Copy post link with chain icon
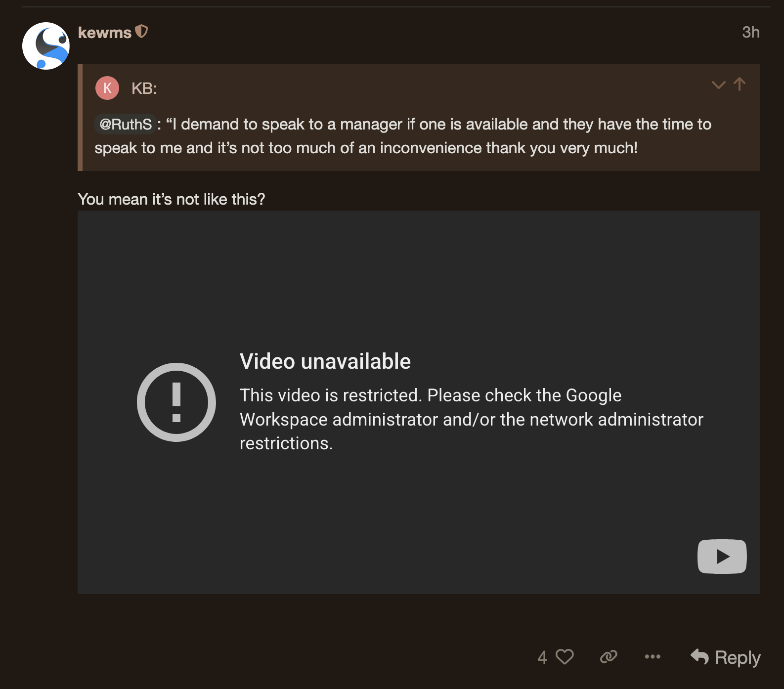Viewport: 784px width, 689px height. (609, 657)
